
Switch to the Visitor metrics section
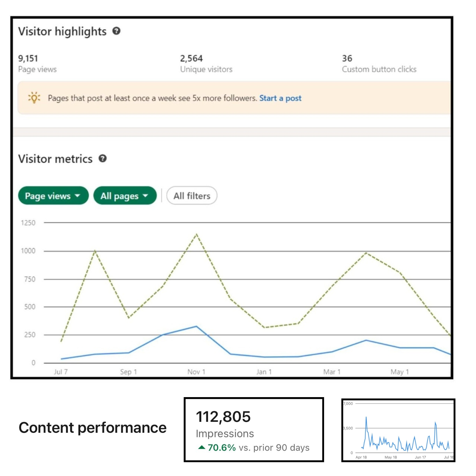tap(55, 159)
